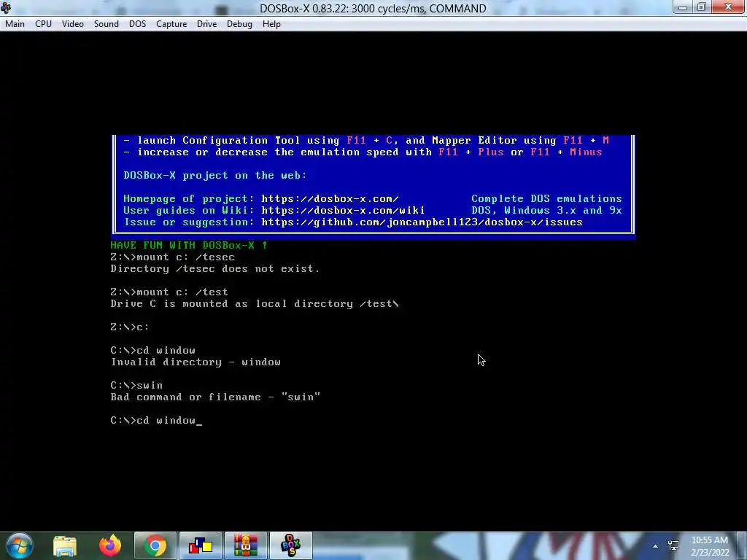Launch Firefox from the taskbar

pos(110,545)
